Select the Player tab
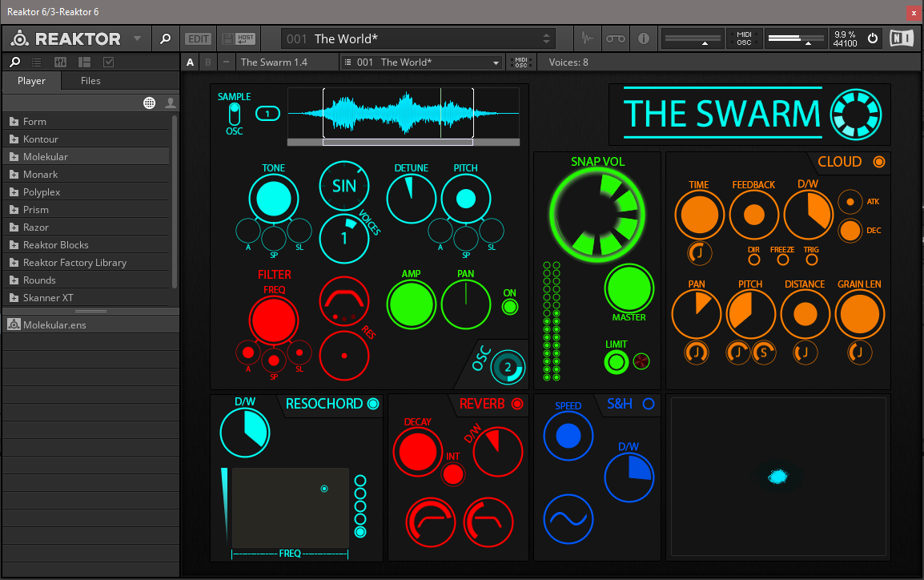924x580 pixels. point(32,81)
